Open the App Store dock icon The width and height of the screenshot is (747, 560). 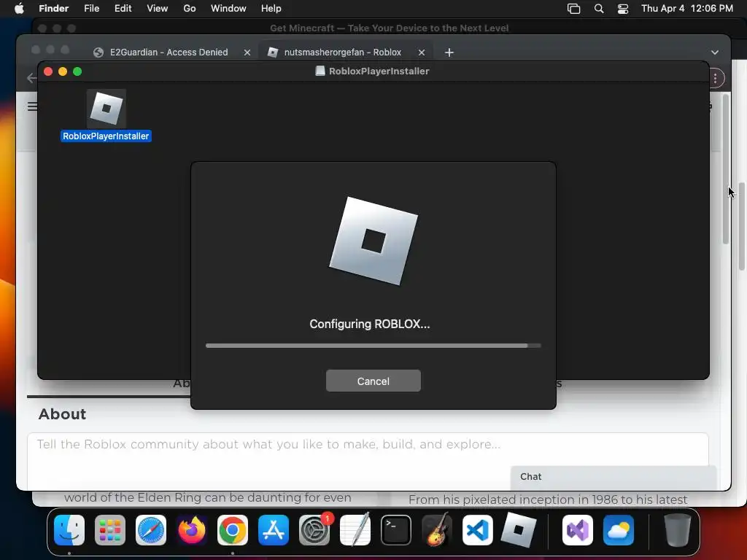(x=274, y=530)
